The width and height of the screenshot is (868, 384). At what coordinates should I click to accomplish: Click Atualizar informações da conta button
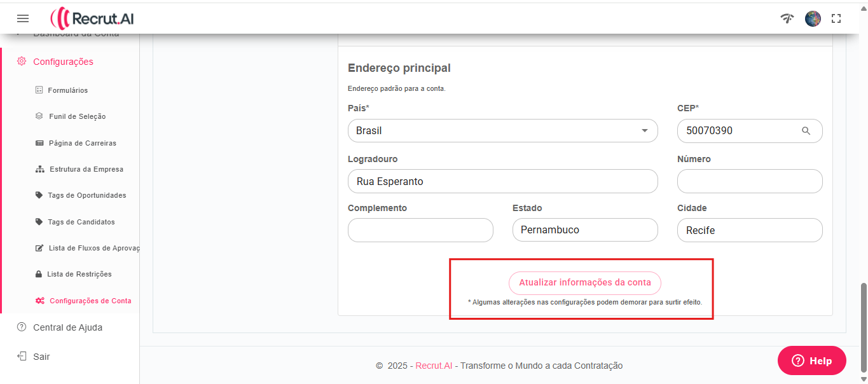coord(584,283)
